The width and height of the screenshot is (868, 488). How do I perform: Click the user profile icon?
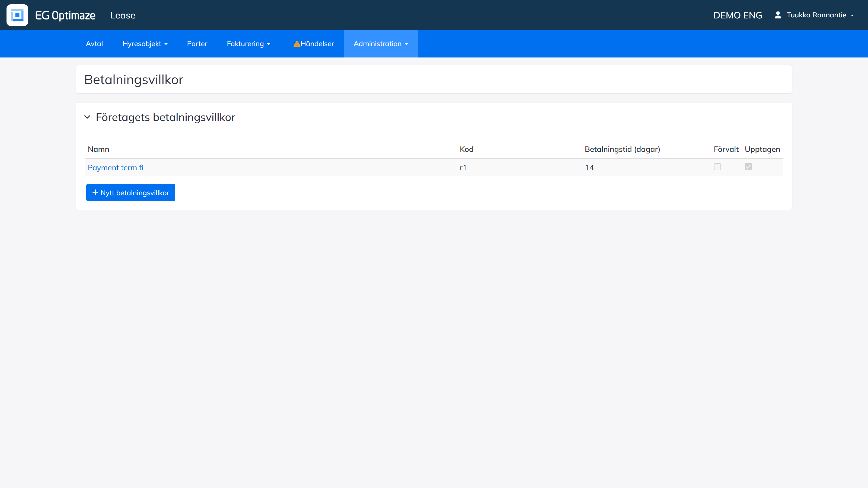(778, 15)
